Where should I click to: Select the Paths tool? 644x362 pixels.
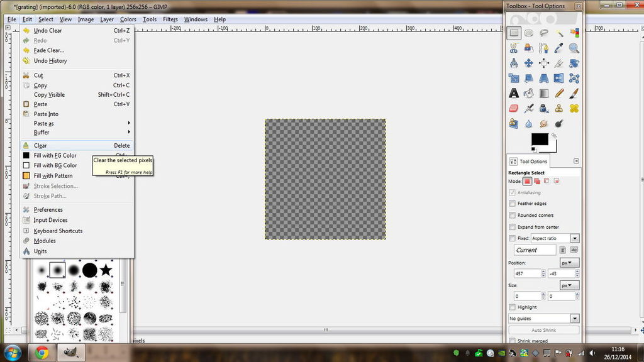click(544, 48)
